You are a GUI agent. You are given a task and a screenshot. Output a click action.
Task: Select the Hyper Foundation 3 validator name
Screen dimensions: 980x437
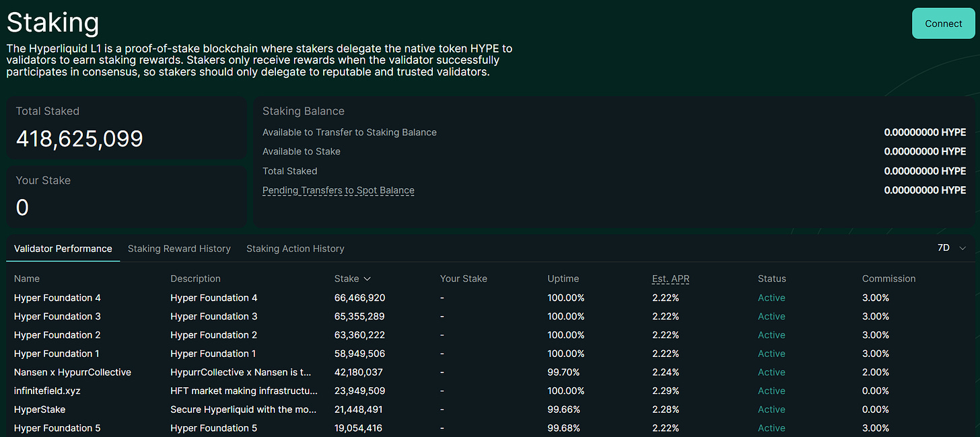[57, 317]
